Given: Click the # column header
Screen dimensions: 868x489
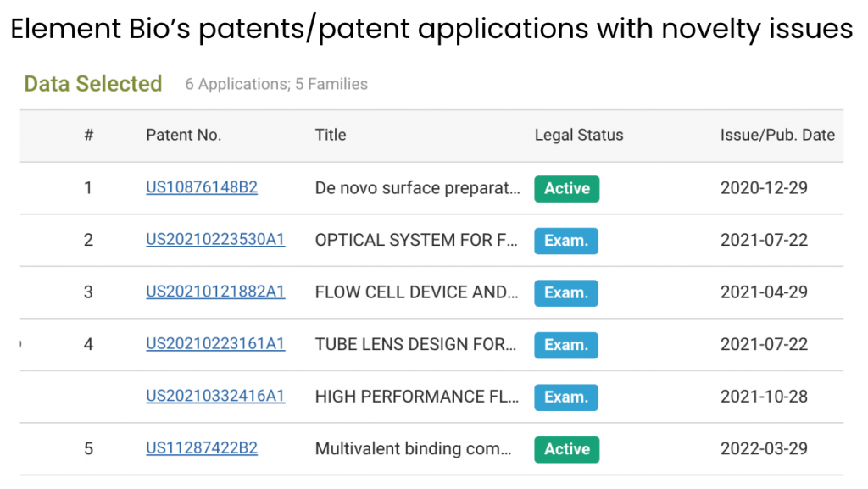Looking at the screenshot, I should 88,135.
